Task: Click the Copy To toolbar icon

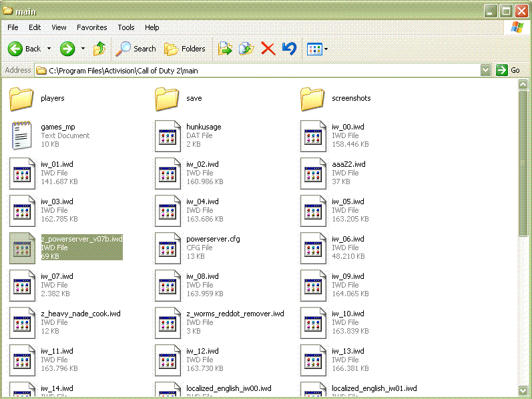Action: [x=246, y=49]
